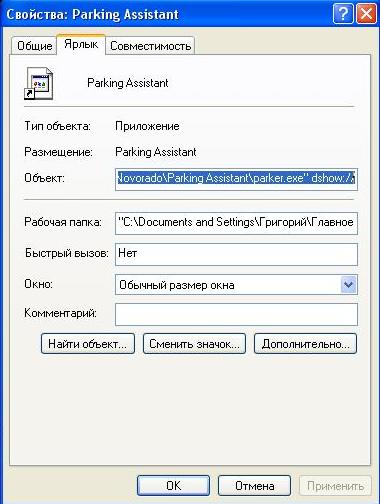Cancel with the Отмена button

(255, 486)
